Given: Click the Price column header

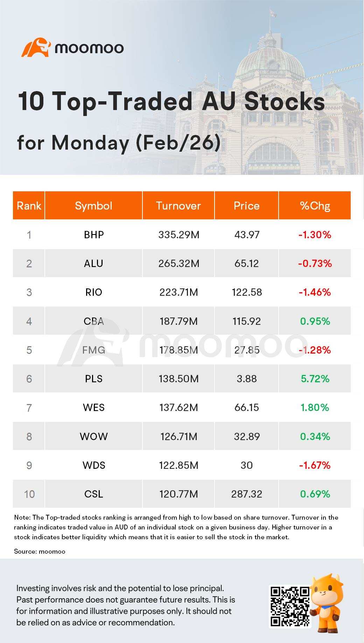Looking at the screenshot, I should (247, 206).
